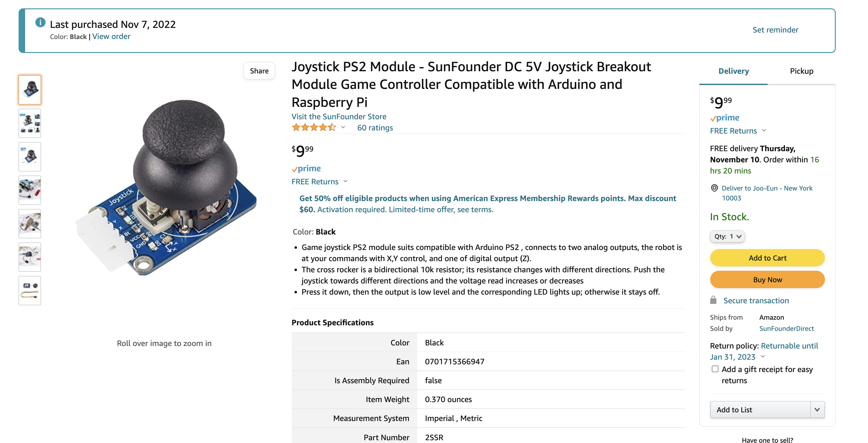
Task: Switch to the Pickup tab
Action: [801, 71]
